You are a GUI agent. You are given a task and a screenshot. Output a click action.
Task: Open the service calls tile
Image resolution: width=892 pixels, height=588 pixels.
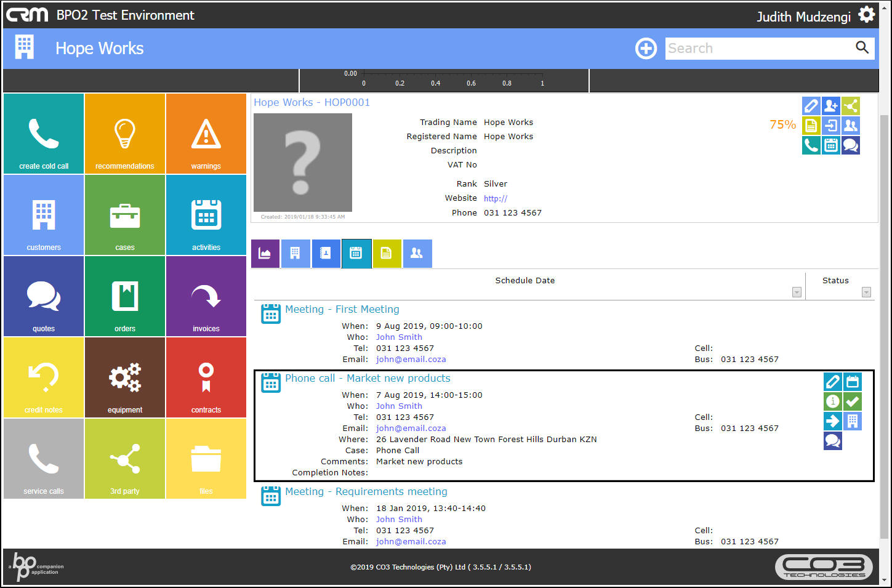point(44,459)
